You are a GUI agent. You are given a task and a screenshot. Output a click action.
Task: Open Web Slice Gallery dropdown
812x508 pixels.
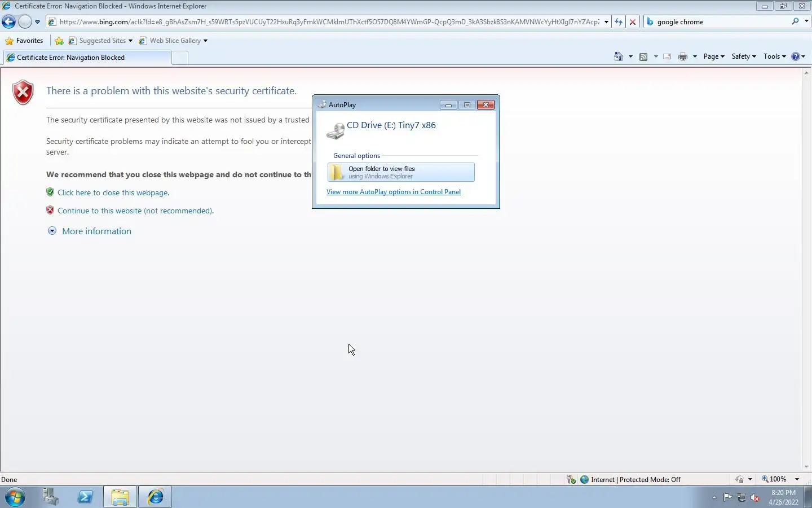(x=173, y=41)
